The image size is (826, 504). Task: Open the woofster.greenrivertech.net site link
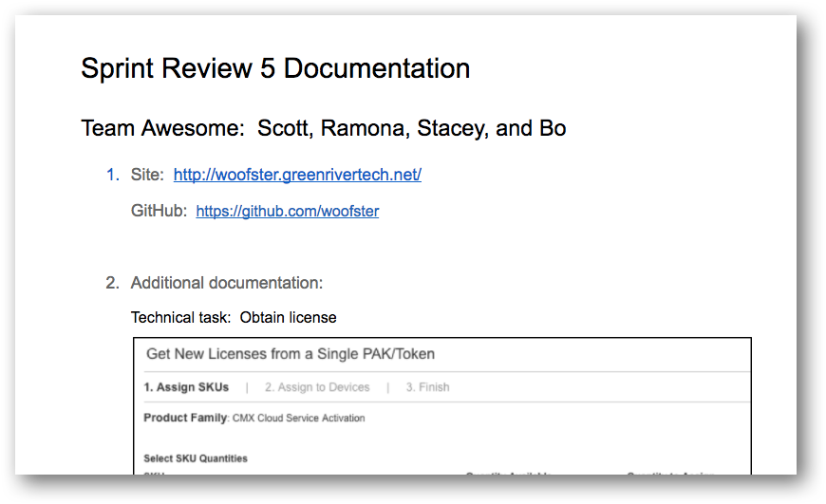point(297,175)
